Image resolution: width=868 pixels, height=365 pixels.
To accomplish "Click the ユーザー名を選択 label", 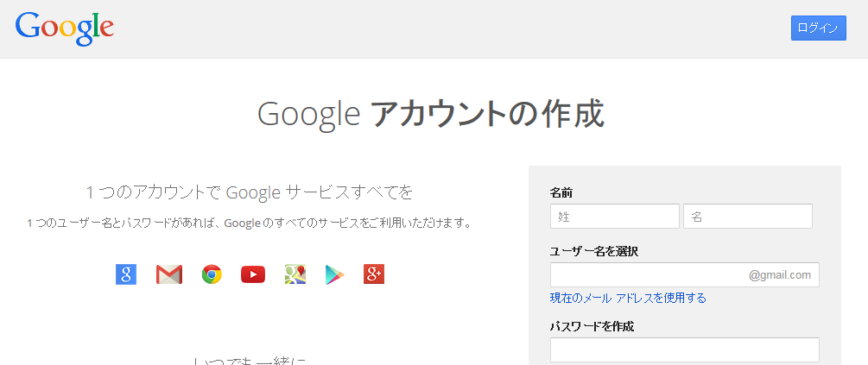I will (x=594, y=251).
